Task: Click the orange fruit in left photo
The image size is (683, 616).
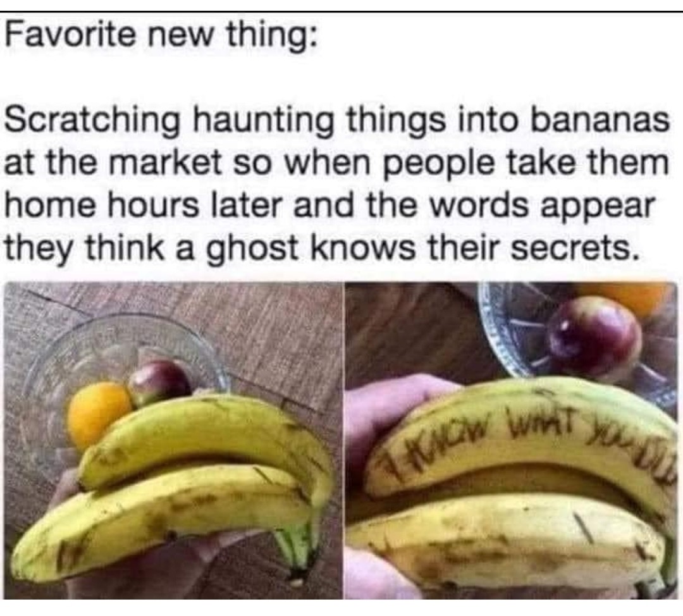Action: 99,414
